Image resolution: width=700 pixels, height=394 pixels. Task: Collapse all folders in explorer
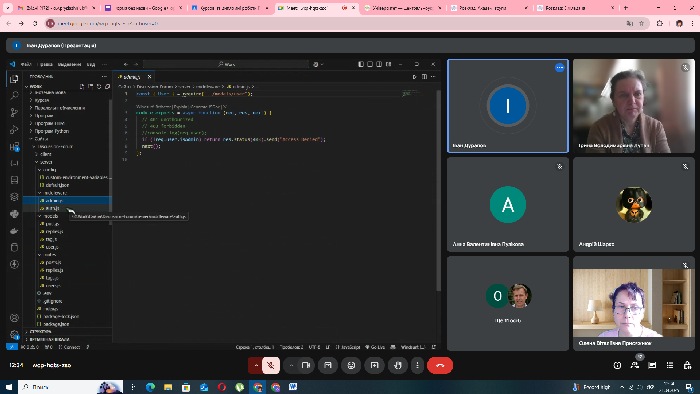(x=108, y=87)
